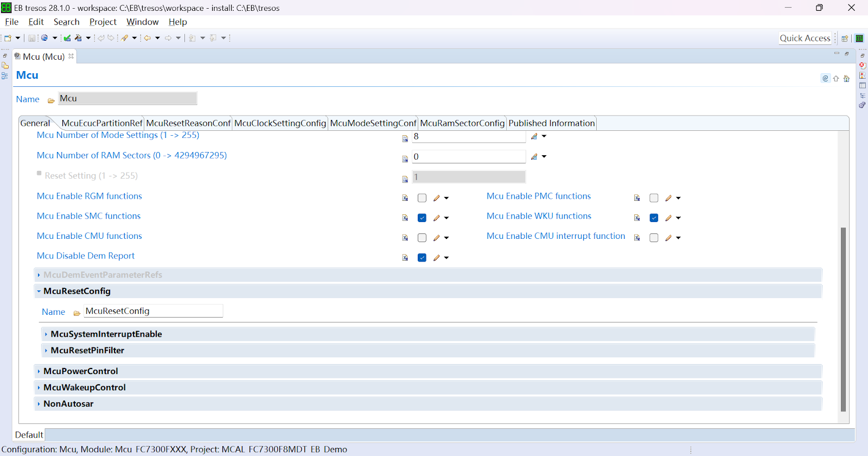Switch to McuModeSettingConf tab
Image resolution: width=868 pixels, height=456 pixels.
(x=373, y=123)
